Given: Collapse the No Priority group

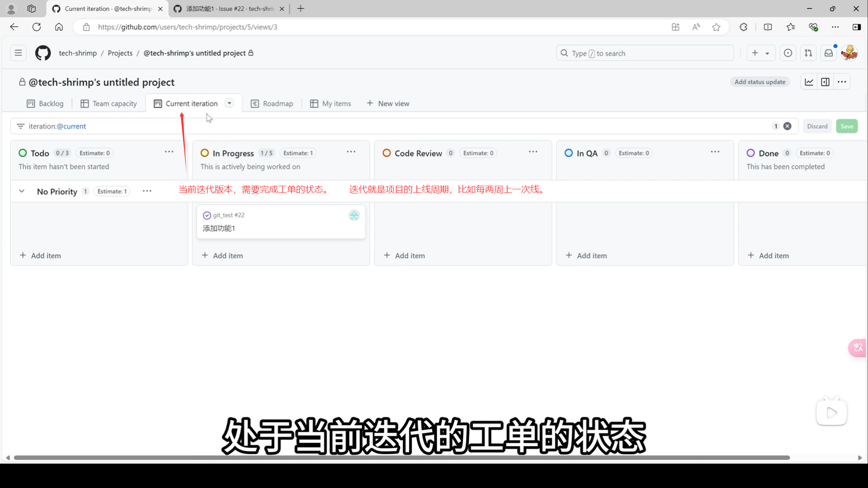Looking at the screenshot, I should (22, 191).
